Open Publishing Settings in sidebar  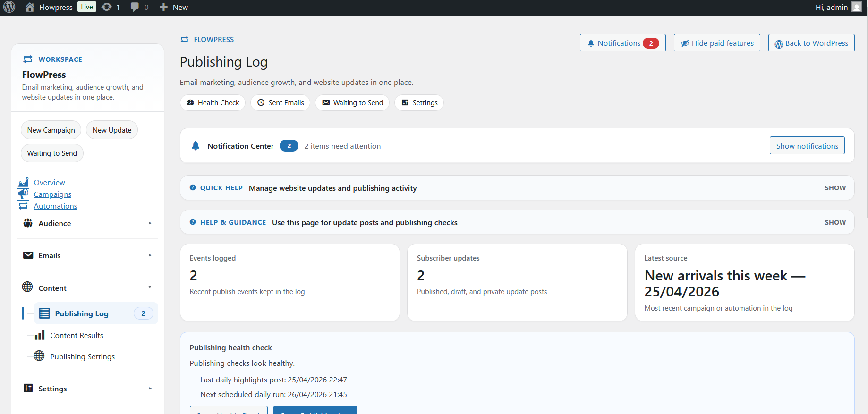click(x=82, y=356)
